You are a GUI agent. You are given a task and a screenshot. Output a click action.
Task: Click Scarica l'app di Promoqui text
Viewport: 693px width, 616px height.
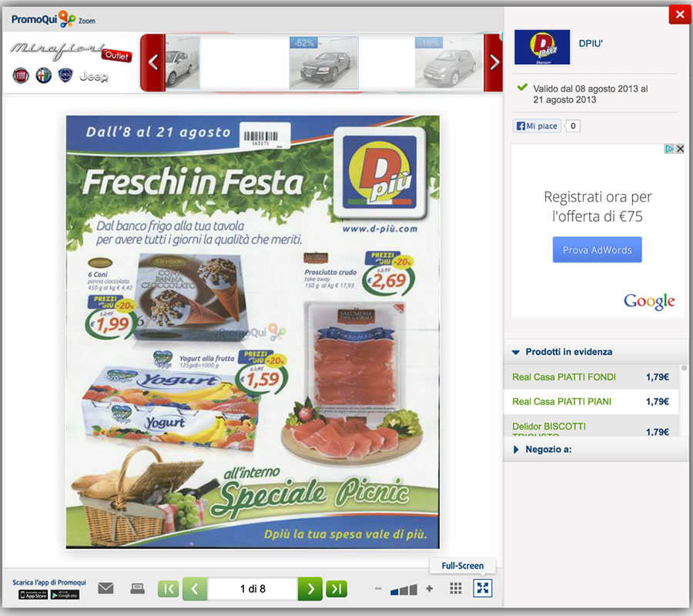[49, 582]
